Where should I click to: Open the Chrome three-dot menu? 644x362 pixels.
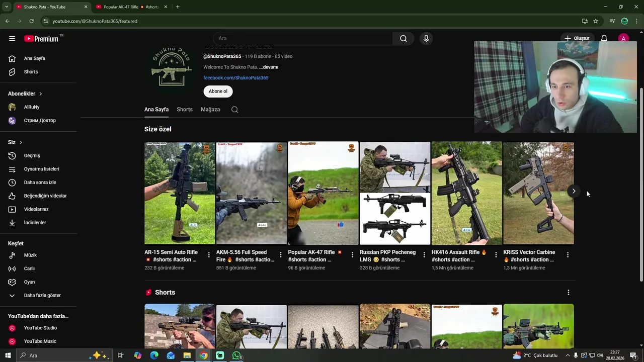[x=636, y=21]
